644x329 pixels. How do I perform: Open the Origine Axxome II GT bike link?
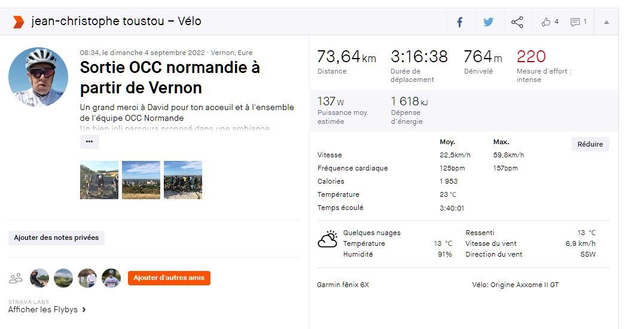pyautogui.click(x=524, y=285)
